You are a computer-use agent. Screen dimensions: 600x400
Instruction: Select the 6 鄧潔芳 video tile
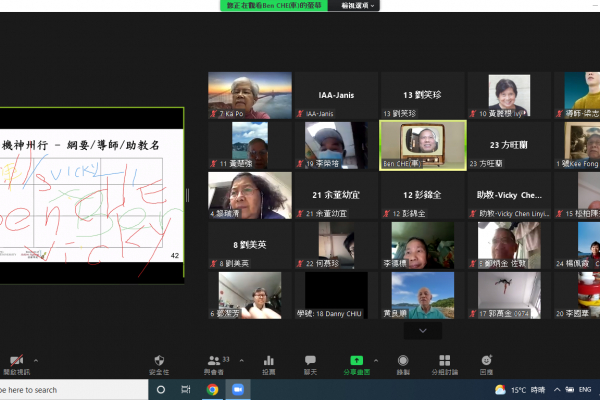click(250, 295)
